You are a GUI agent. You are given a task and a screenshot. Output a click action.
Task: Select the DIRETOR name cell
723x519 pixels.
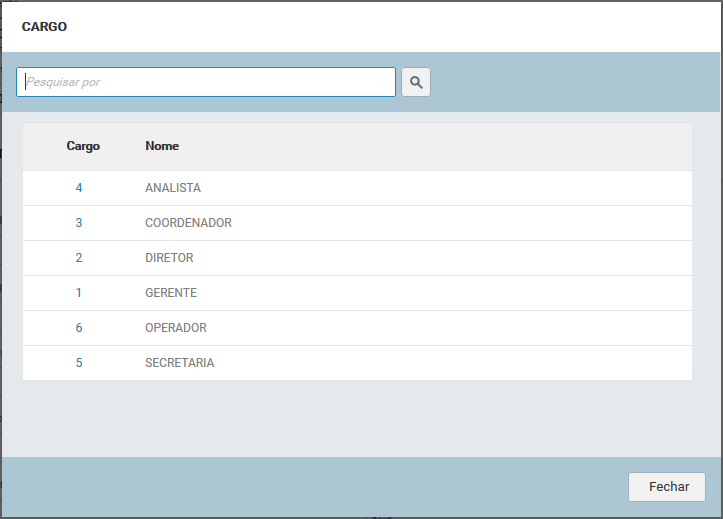click(x=169, y=258)
